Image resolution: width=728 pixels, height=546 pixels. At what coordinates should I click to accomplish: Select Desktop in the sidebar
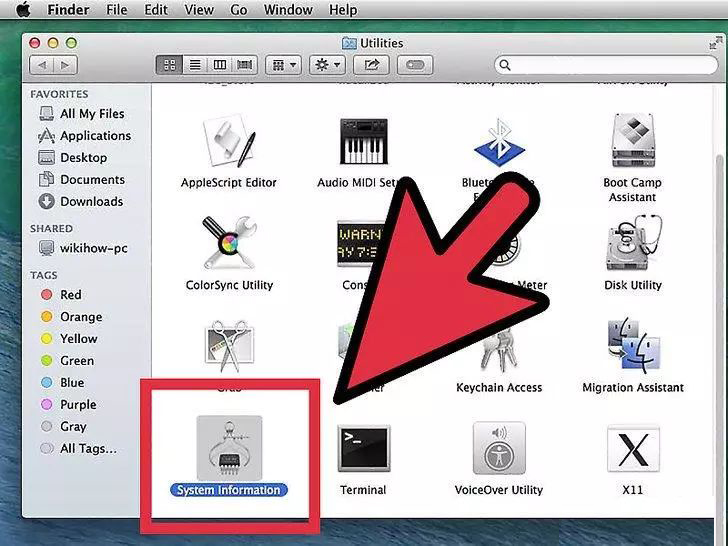click(x=73, y=157)
